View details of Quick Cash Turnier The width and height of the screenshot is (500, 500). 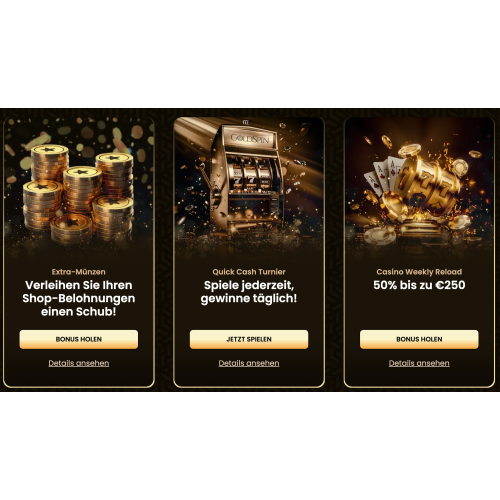point(249,363)
